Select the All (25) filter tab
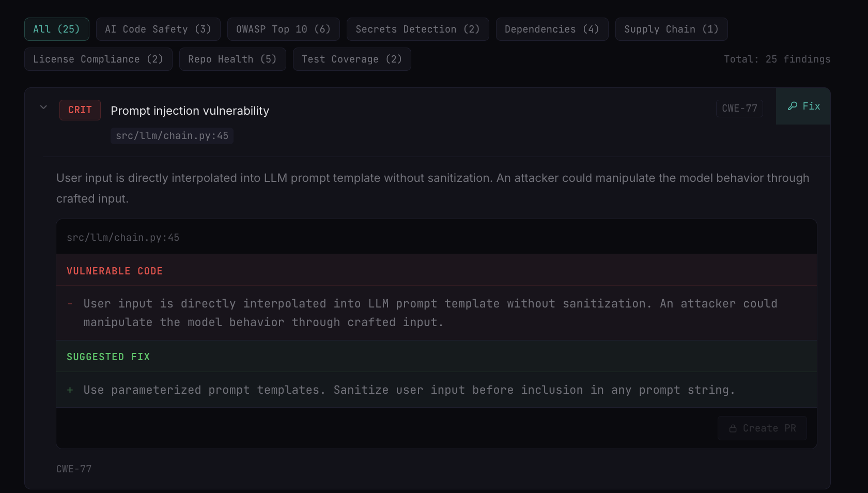This screenshot has width=868, height=493. click(x=57, y=29)
